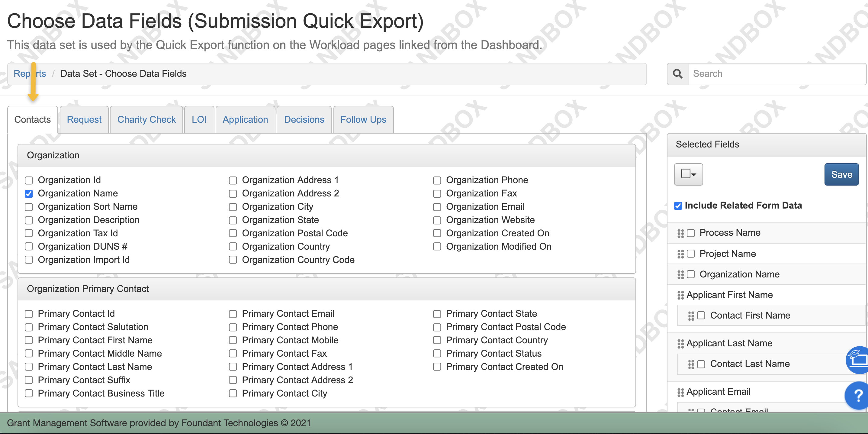The height and width of the screenshot is (434, 868).
Task: Toggle Include Related Form Data checkbox
Action: [678, 206]
